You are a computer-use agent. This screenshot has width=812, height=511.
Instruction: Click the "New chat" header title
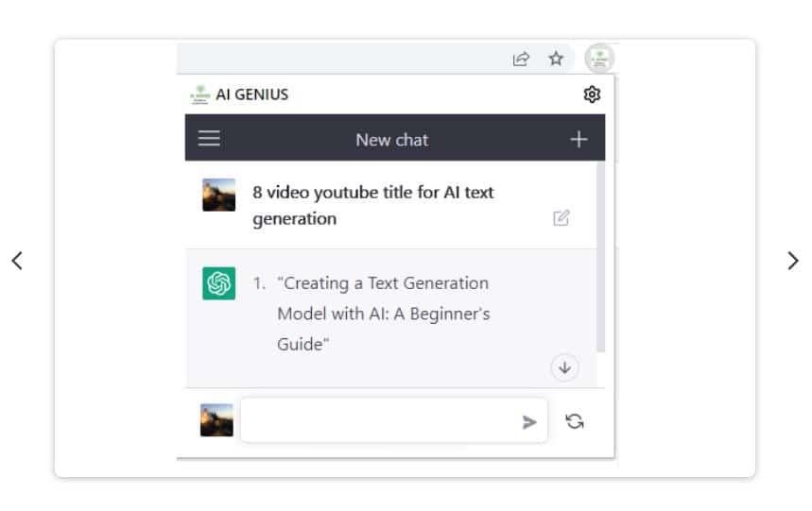tap(391, 140)
